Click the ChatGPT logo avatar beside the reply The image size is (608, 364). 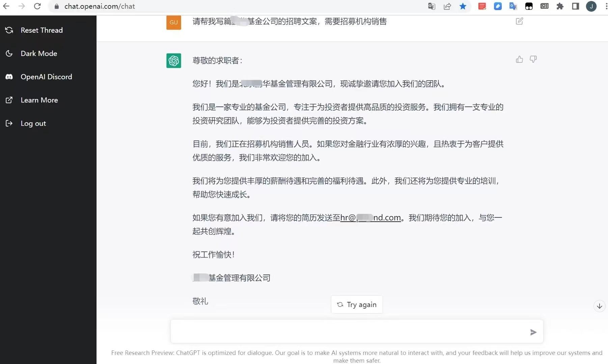(173, 61)
